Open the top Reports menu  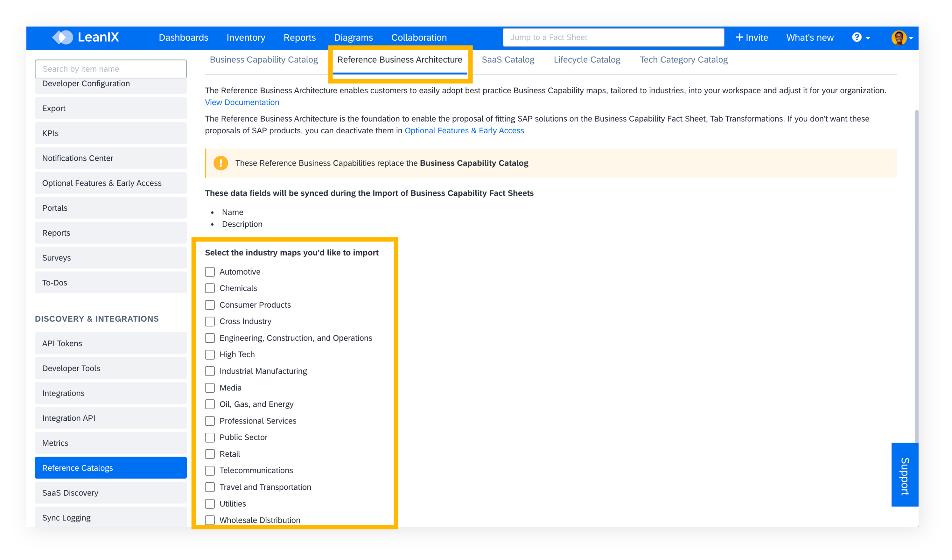click(x=300, y=38)
